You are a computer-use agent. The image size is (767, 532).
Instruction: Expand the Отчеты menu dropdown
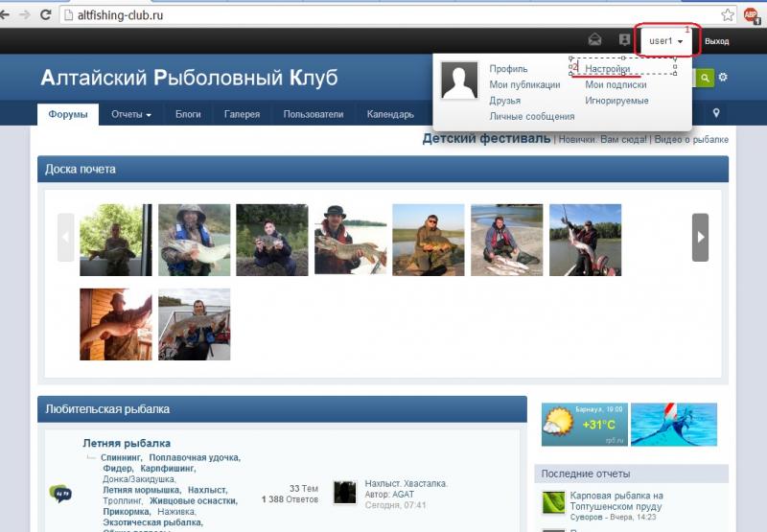pos(130,114)
